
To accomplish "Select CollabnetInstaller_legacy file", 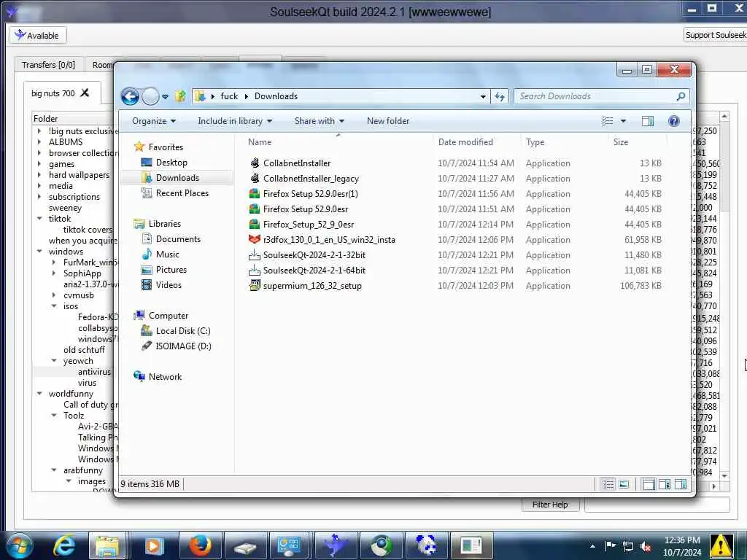I will pos(311,179).
